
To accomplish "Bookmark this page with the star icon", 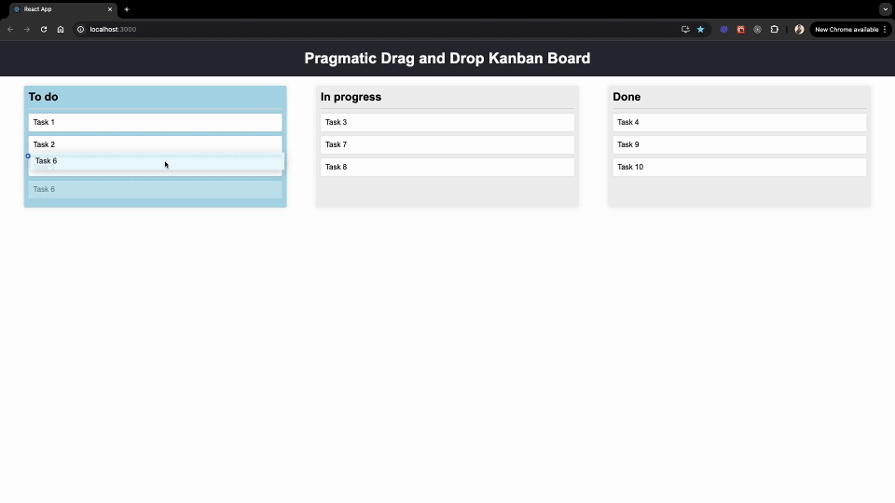I will 700,29.
